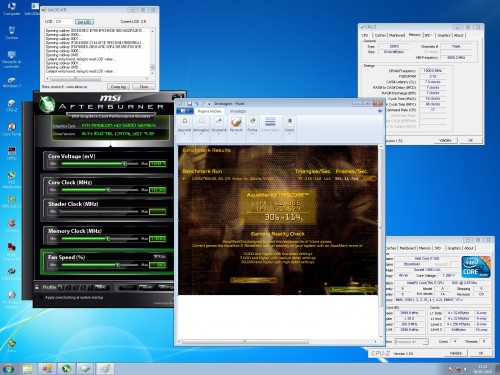Viewport: 500px width, 375px height.
Task: Select Afterburner profile slot 1
Action: [60, 287]
